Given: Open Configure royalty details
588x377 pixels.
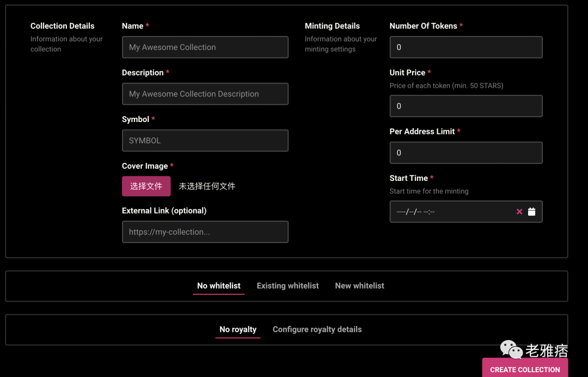Looking at the screenshot, I should [317, 329].
